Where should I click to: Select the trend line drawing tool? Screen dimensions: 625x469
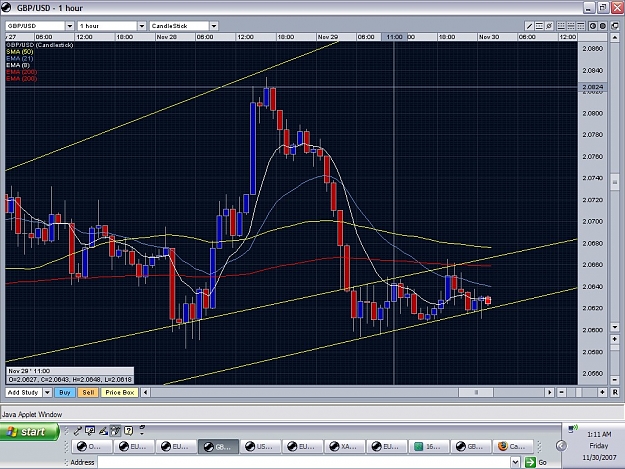click(529, 26)
